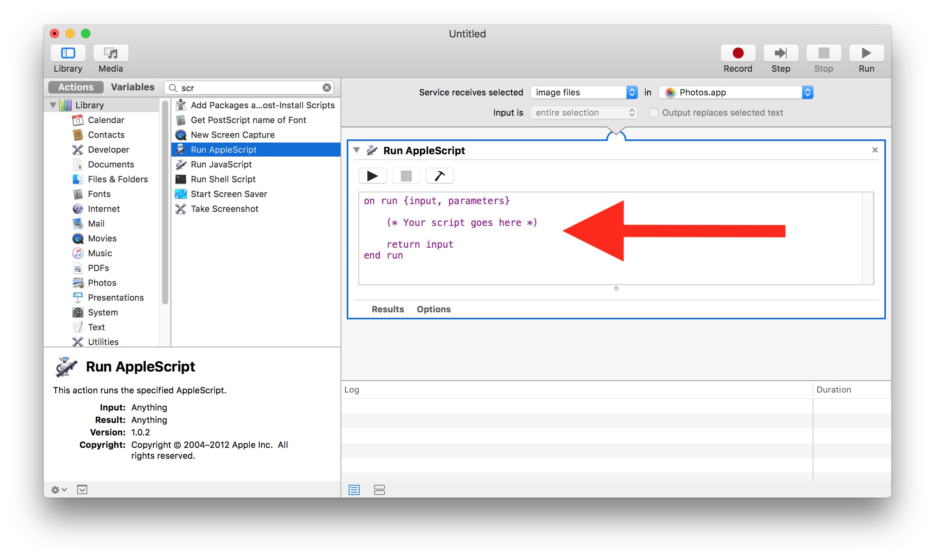The image size is (935, 560).
Task: Toggle description pane hide button
Action: click(82, 490)
